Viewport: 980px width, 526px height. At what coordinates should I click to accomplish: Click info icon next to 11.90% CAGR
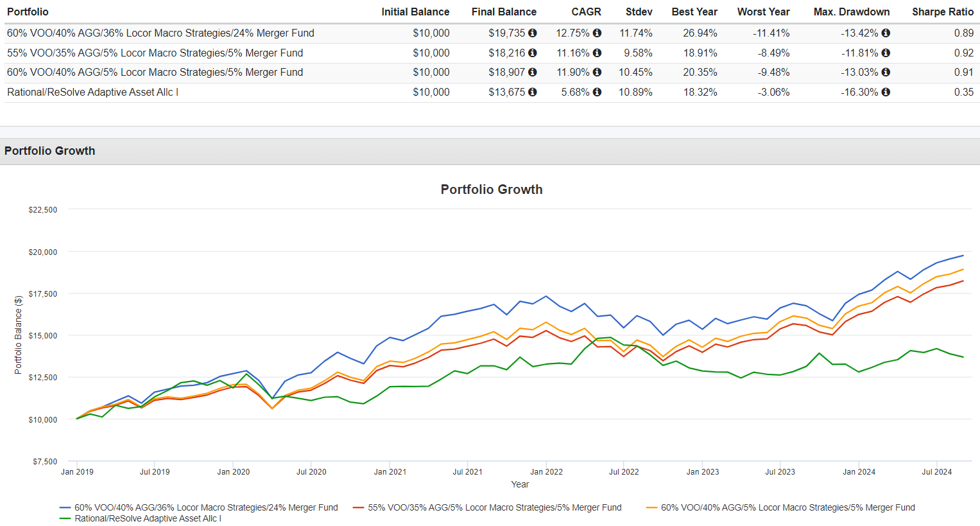597,72
